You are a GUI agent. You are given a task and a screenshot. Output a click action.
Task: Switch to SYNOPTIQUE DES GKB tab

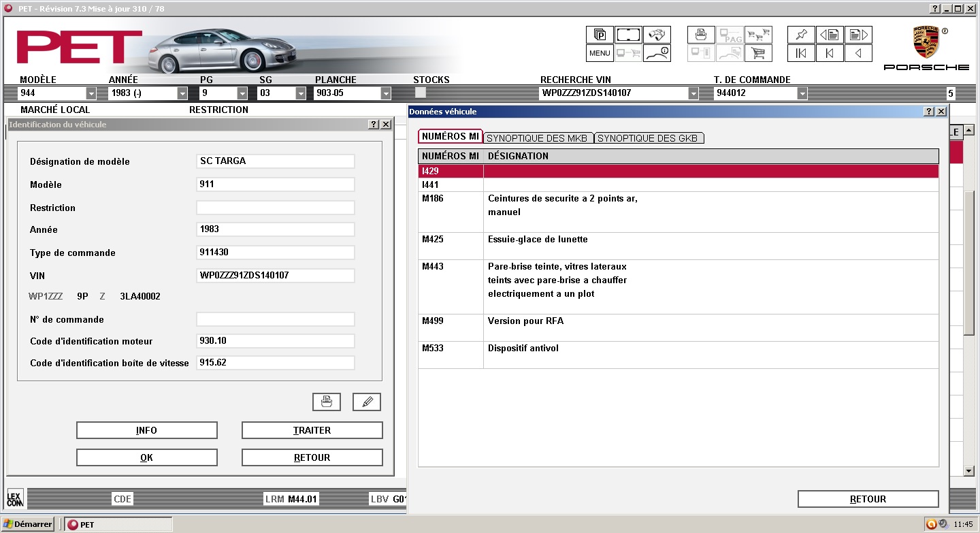point(649,138)
